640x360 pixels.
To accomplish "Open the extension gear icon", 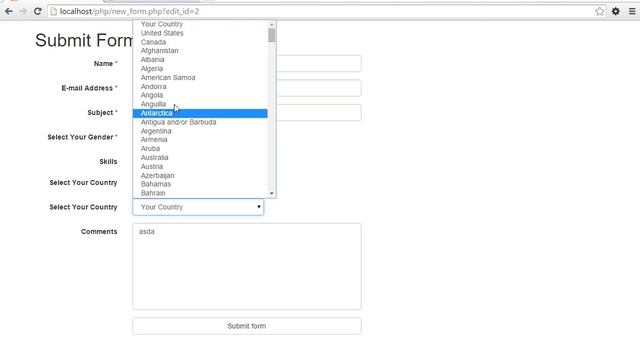I will [616, 11].
